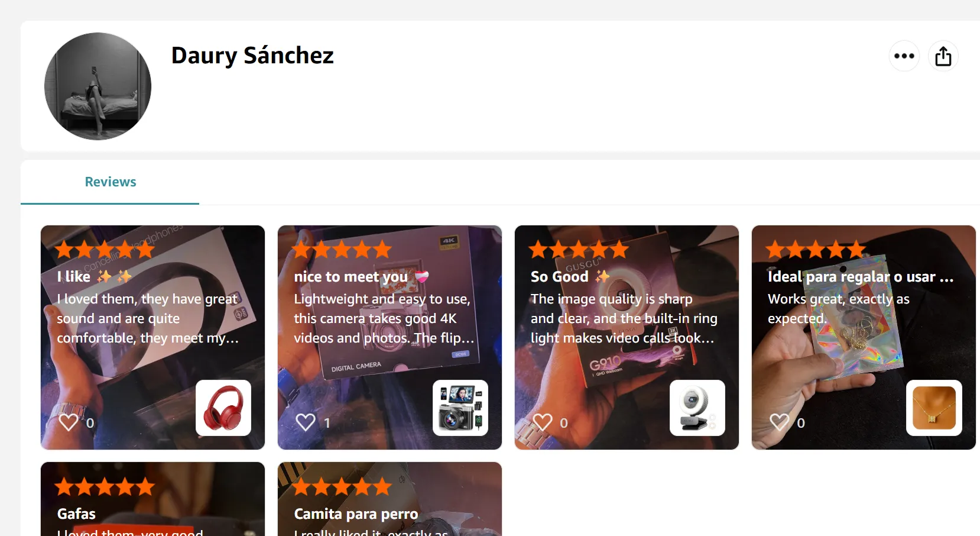This screenshot has width=980, height=536.
Task: Open 'Ideal para regalar o usar' review title
Action: tap(861, 276)
